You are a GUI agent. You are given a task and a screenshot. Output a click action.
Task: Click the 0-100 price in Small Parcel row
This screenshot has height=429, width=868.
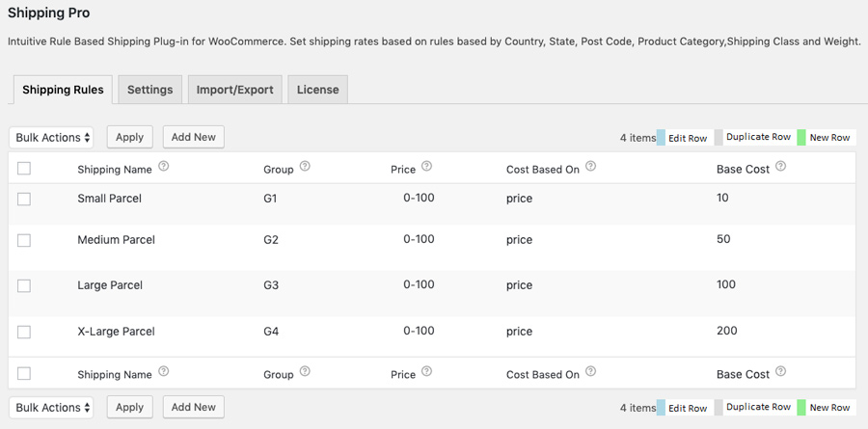click(x=420, y=197)
